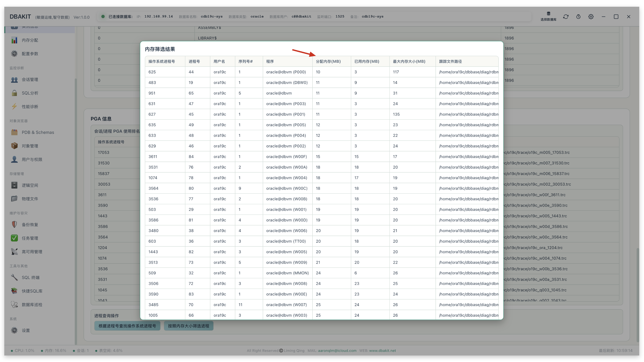Click 根据进程号查找操作系统进程号 button
The image size is (644, 362).
coord(127,326)
